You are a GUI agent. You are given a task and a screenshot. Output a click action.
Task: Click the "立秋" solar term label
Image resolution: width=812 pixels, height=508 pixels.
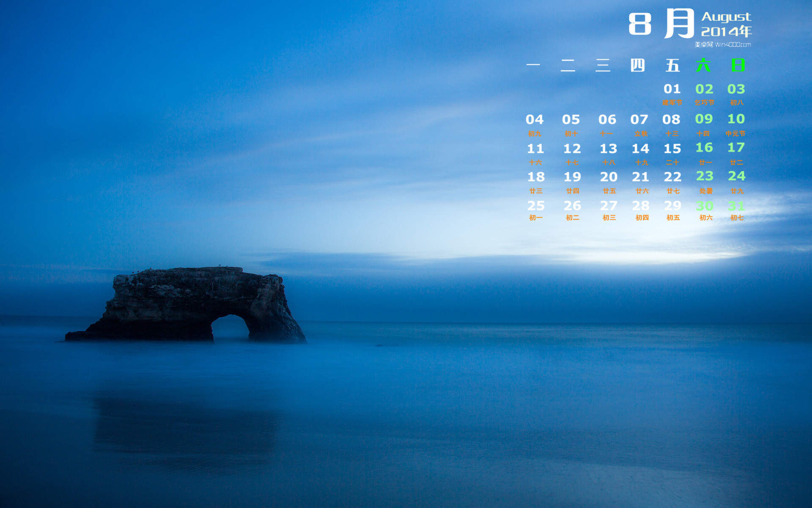641,133
